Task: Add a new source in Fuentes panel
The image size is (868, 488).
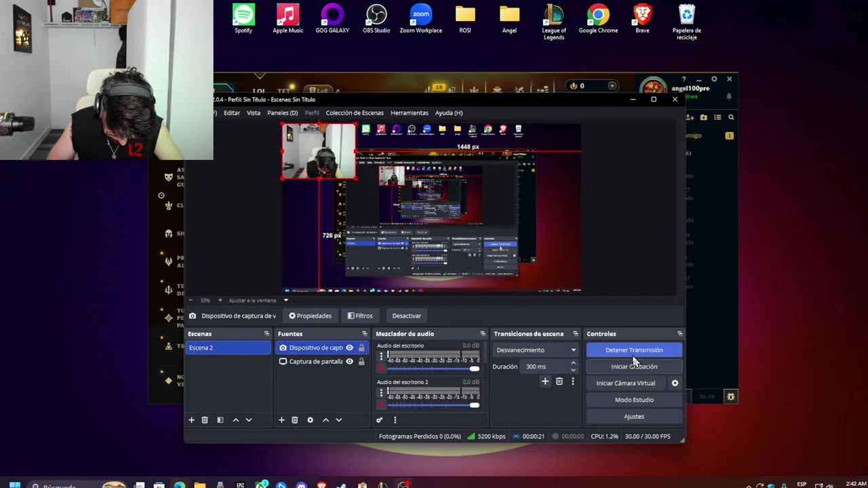Action: click(281, 420)
